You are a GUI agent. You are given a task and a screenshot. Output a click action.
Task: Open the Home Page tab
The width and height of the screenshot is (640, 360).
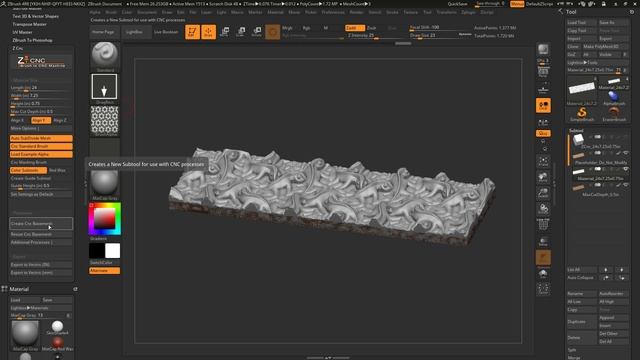coord(103,32)
